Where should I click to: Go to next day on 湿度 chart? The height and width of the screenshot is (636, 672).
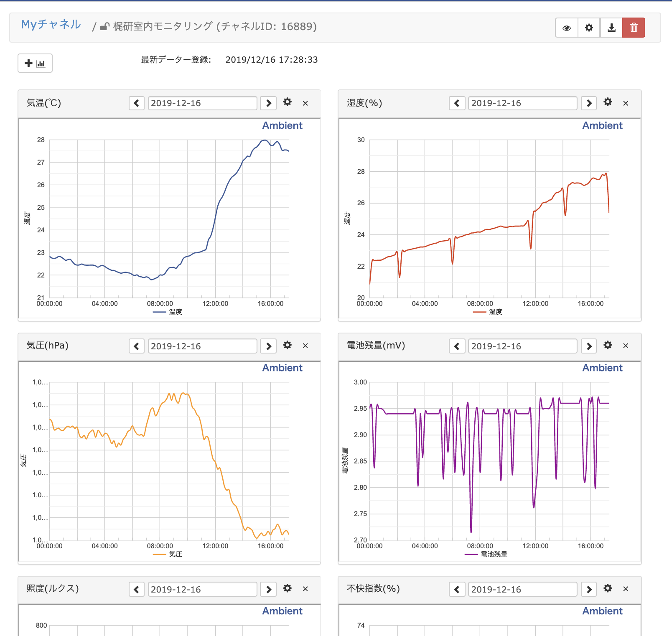589,103
